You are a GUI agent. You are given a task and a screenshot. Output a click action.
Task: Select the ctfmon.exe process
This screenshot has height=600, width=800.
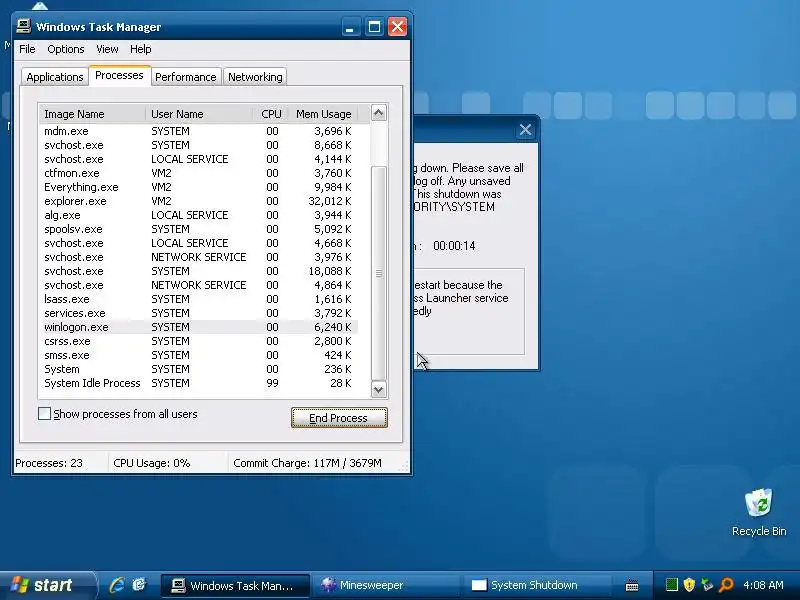click(x=198, y=173)
